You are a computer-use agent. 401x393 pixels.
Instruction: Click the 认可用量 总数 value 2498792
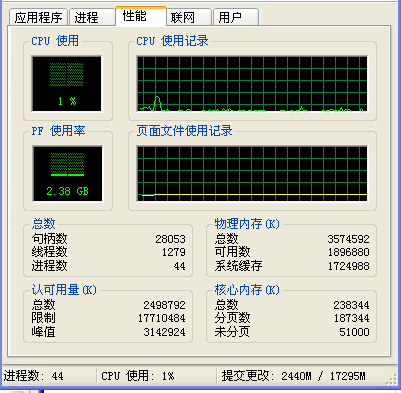pos(164,305)
